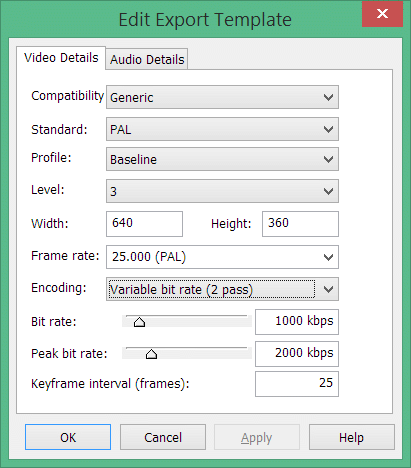Screen dimensions: 411x468
Task: Click the 2000 kbps peak bit rate field
Action: pyautogui.click(x=297, y=354)
